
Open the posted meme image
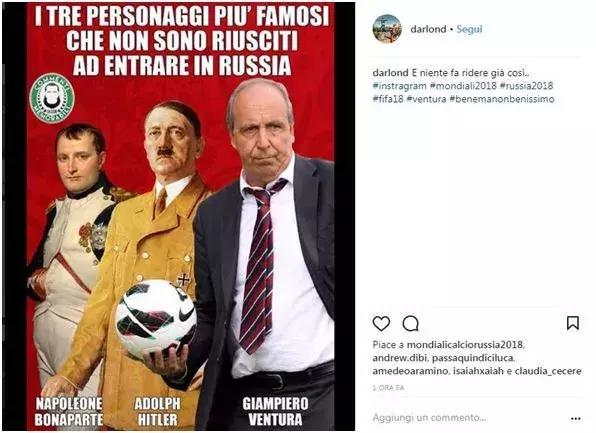[179, 216]
